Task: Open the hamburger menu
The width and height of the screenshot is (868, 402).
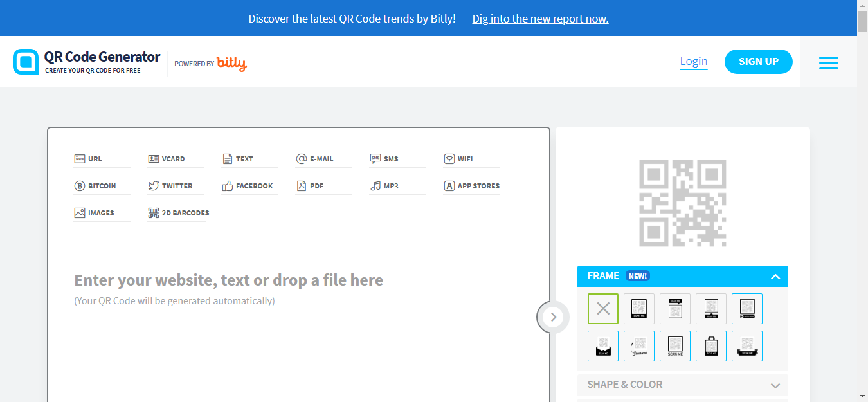Action: (828, 62)
